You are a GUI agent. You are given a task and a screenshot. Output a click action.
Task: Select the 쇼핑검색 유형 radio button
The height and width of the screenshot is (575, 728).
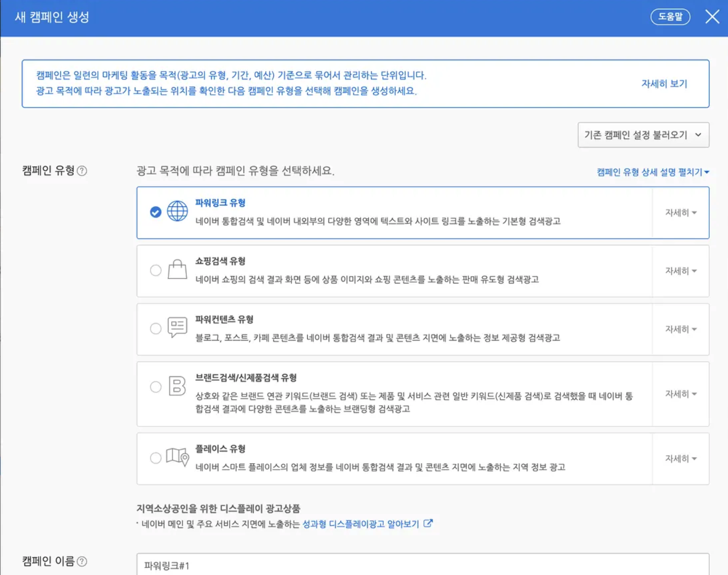tap(156, 270)
